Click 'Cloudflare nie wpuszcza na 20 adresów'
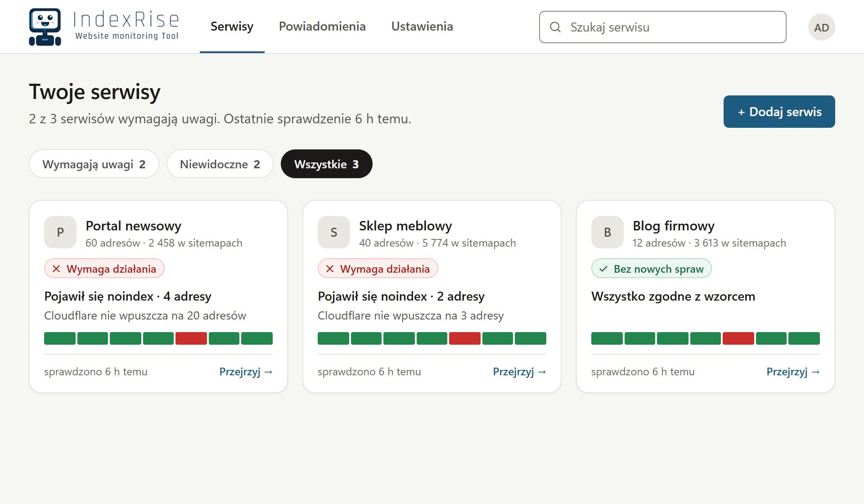864x504 pixels. 145,315
